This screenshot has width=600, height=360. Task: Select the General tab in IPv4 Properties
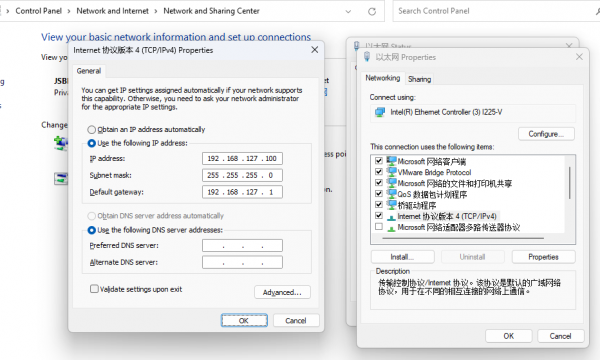pos(89,71)
